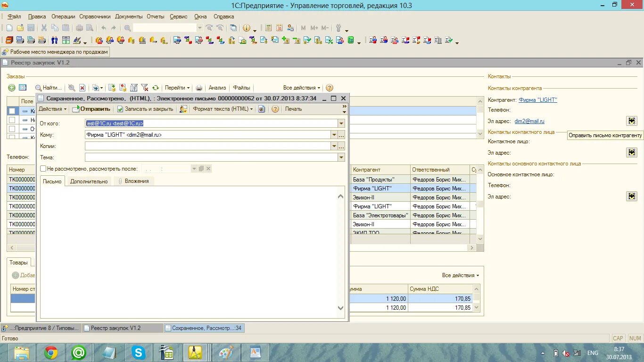
Task: Click the wrench settings icon
Action: 339,28
